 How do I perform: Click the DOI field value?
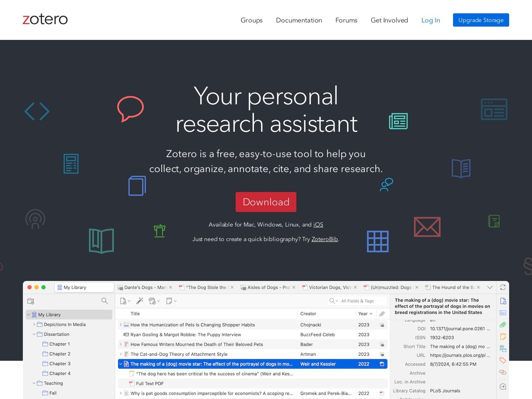[460, 329]
